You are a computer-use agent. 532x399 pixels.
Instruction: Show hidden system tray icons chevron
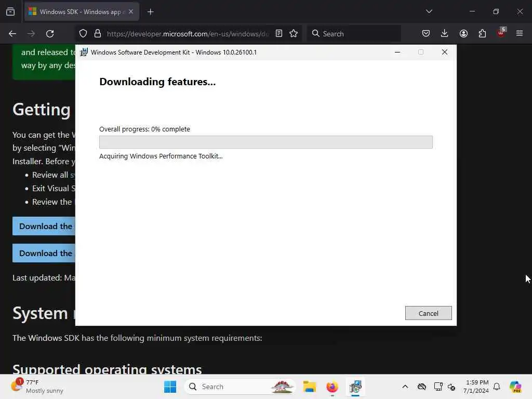tap(405, 387)
